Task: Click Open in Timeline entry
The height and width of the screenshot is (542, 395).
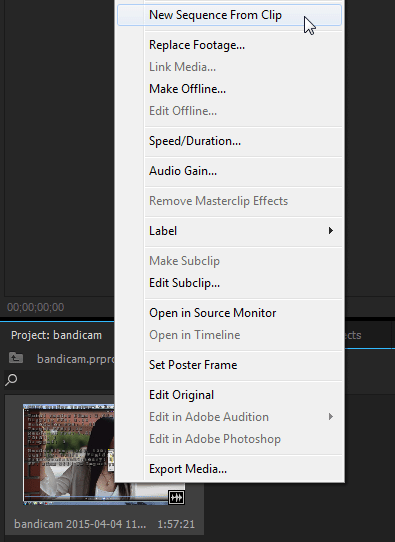Action: point(229,335)
